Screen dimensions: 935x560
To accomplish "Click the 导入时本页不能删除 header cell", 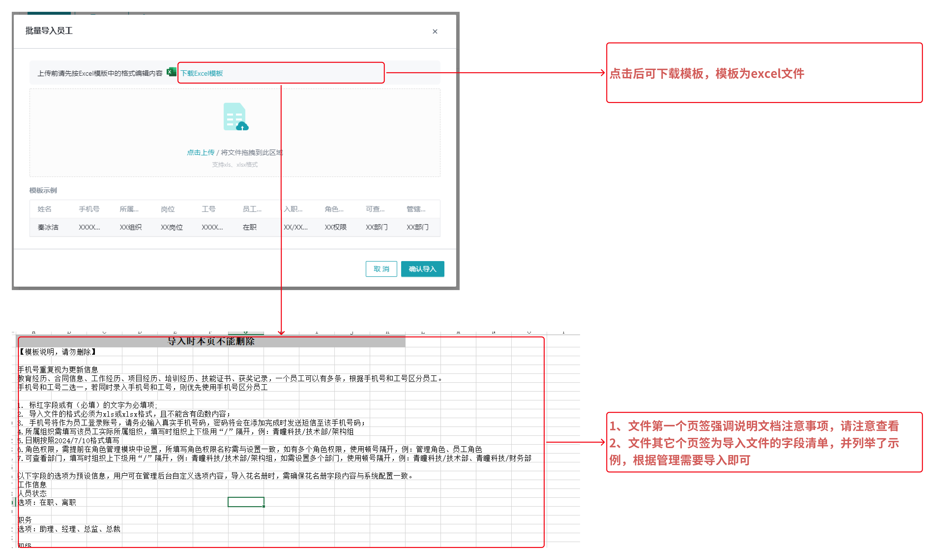I will click(x=211, y=341).
